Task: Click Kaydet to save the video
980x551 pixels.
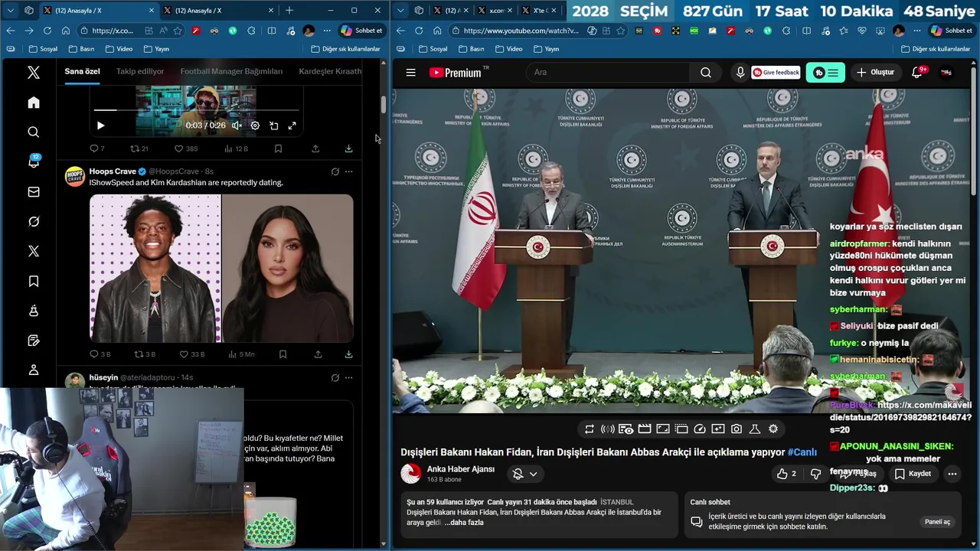Action: 913,474
